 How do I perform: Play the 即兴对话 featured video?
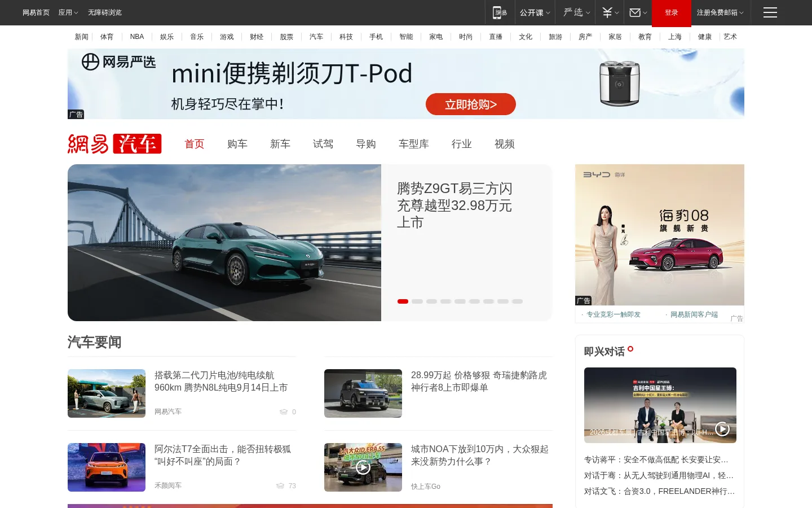coord(722,429)
